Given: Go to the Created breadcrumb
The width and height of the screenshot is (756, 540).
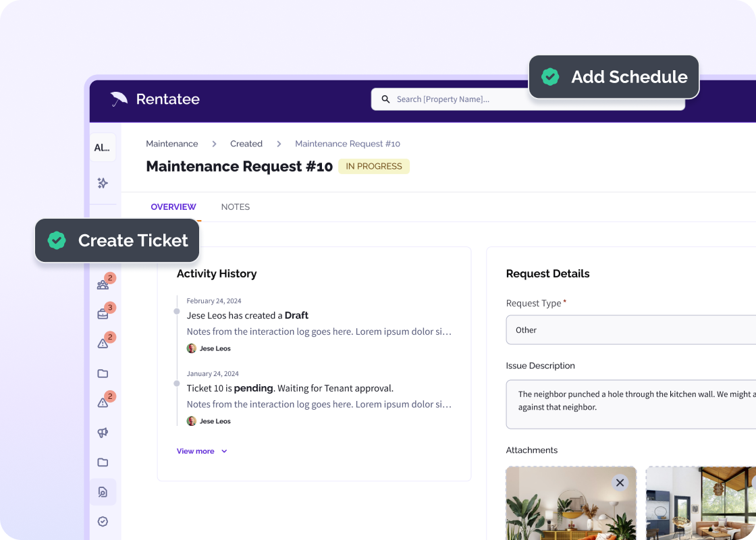Looking at the screenshot, I should coord(246,144).
